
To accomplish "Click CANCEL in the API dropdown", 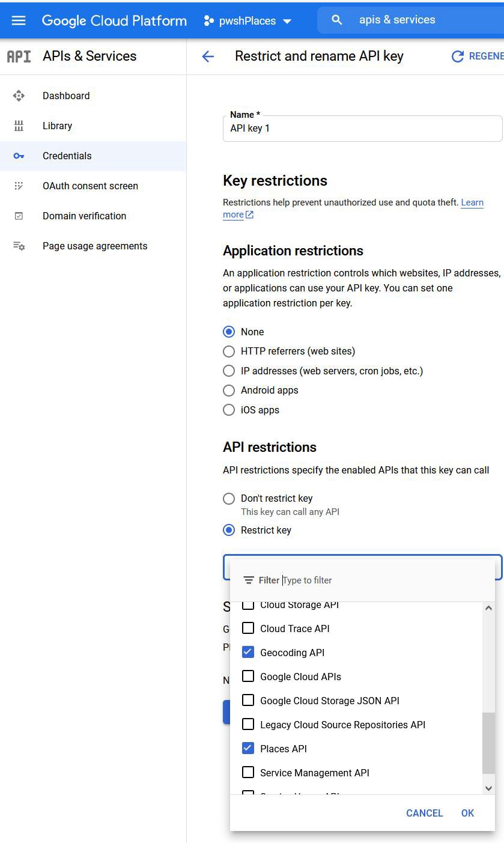I will pyautogui.click(x=424, y=813).
